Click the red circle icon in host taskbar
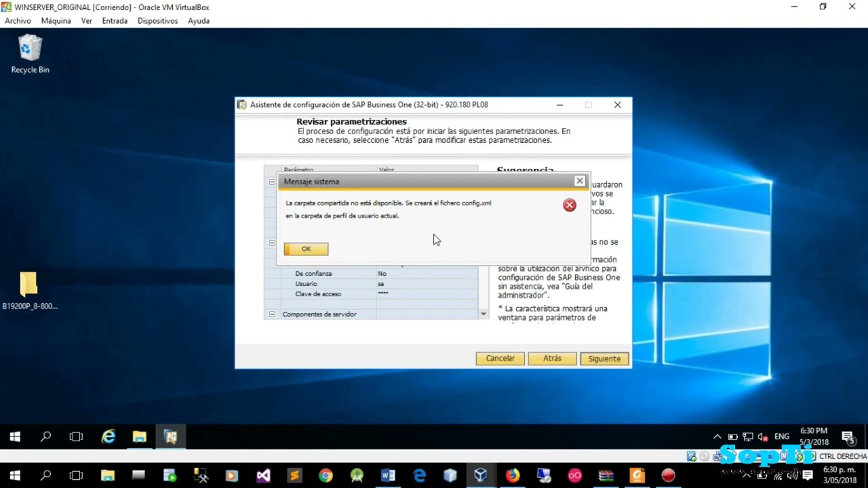Screen dimensions: 868x488 click(x=669, y=475)
